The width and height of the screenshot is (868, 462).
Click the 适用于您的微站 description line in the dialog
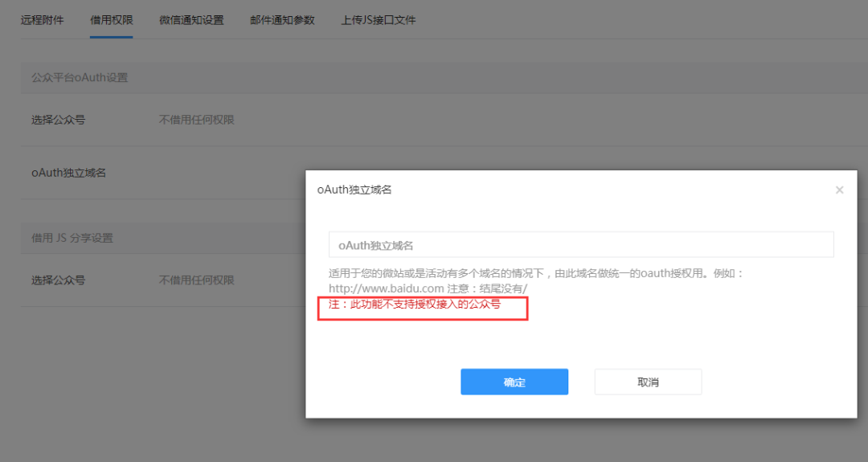point(536,273)
